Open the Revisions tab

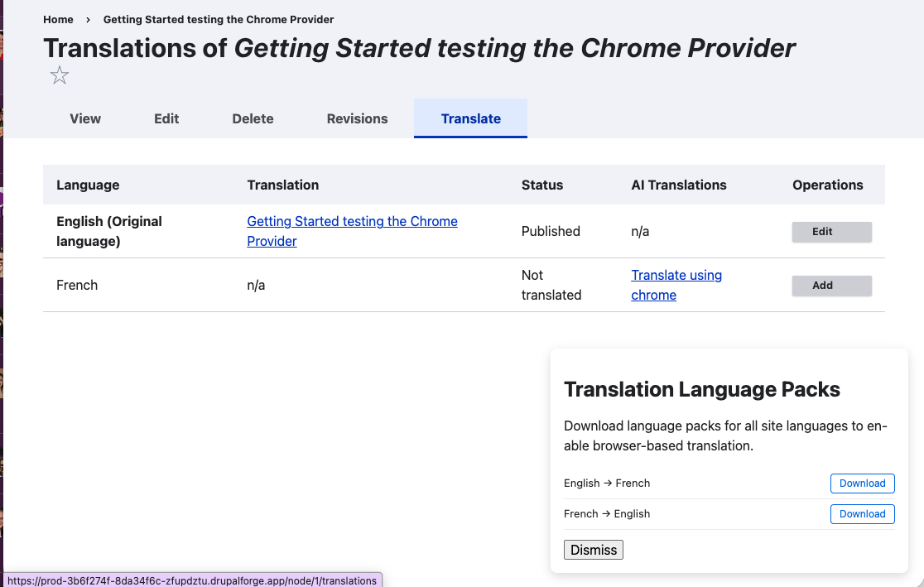(357, 118)
